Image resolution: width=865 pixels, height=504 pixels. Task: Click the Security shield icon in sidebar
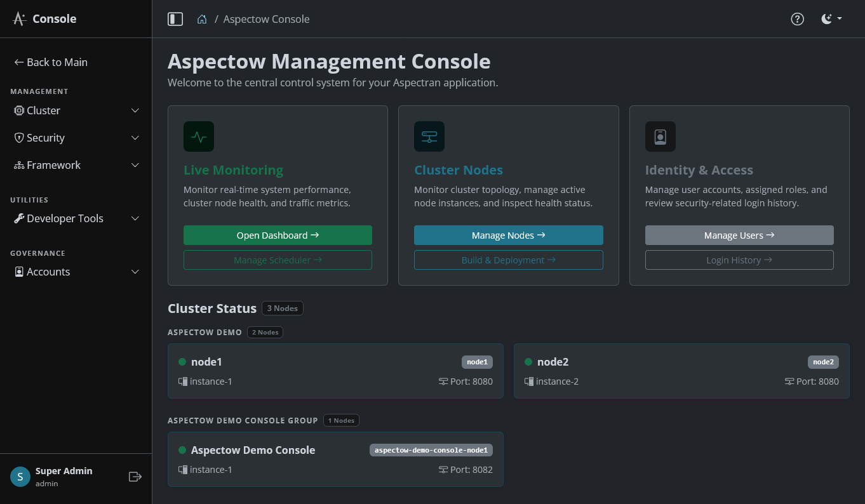(19, 138)
